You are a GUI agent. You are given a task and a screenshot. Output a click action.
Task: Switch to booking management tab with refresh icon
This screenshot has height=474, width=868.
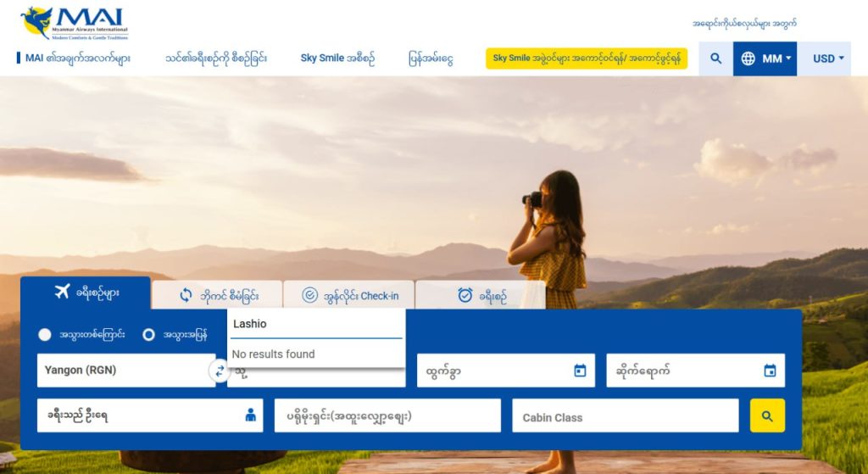(x=218, y=295)
